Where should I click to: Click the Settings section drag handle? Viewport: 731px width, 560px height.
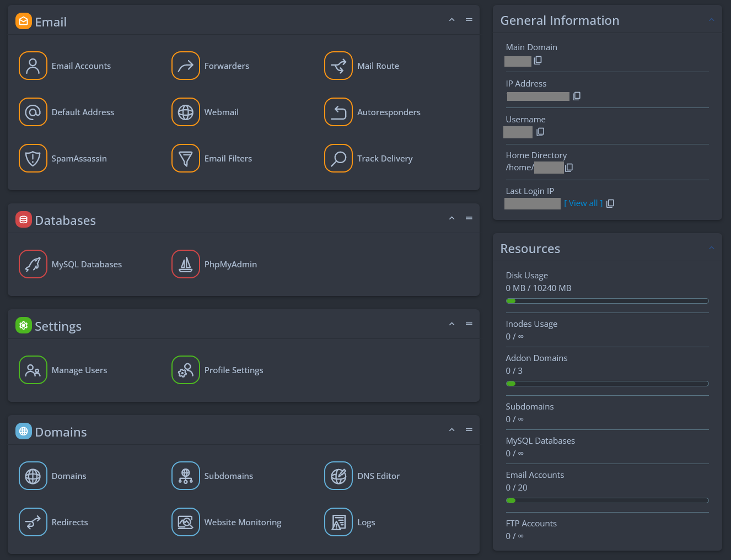[469, 324]
